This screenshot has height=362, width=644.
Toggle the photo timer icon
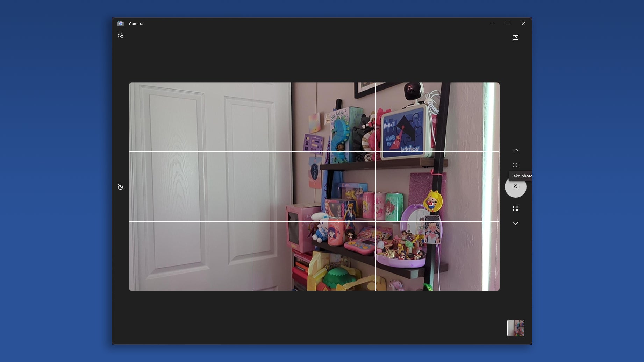(121, 187)
